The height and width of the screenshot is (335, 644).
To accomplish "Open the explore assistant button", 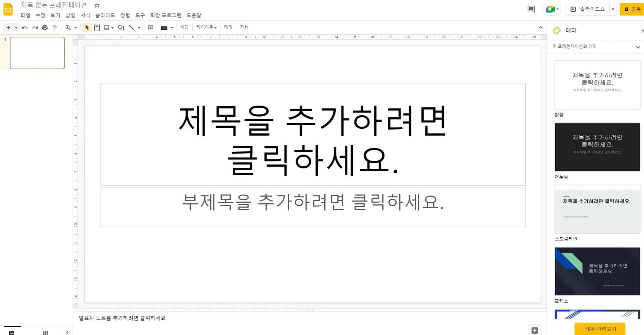I will click(535, 330).
